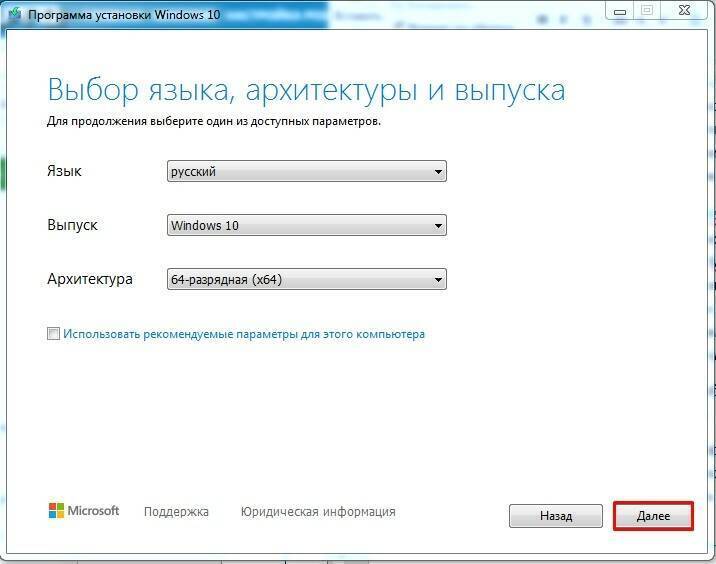Click the Архитектура field label
Image resolution: width=716 pixels, height=564 pixels.
pos(90,280)
